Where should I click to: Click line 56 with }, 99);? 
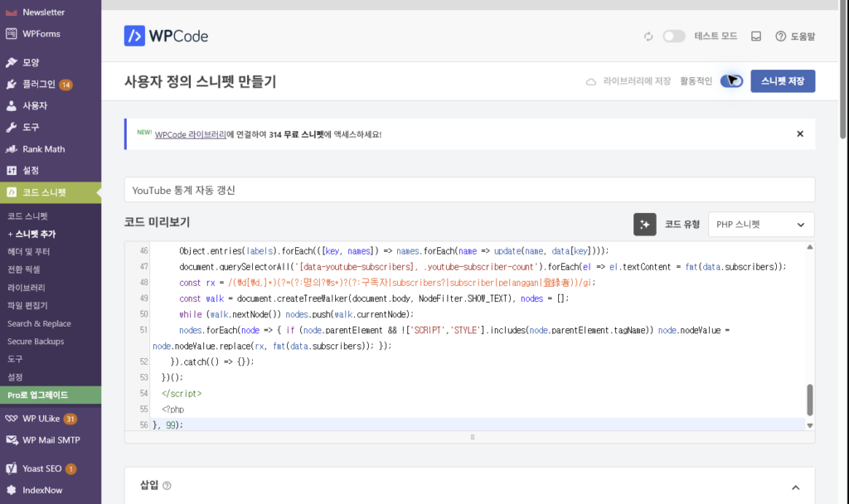point(167,425)
